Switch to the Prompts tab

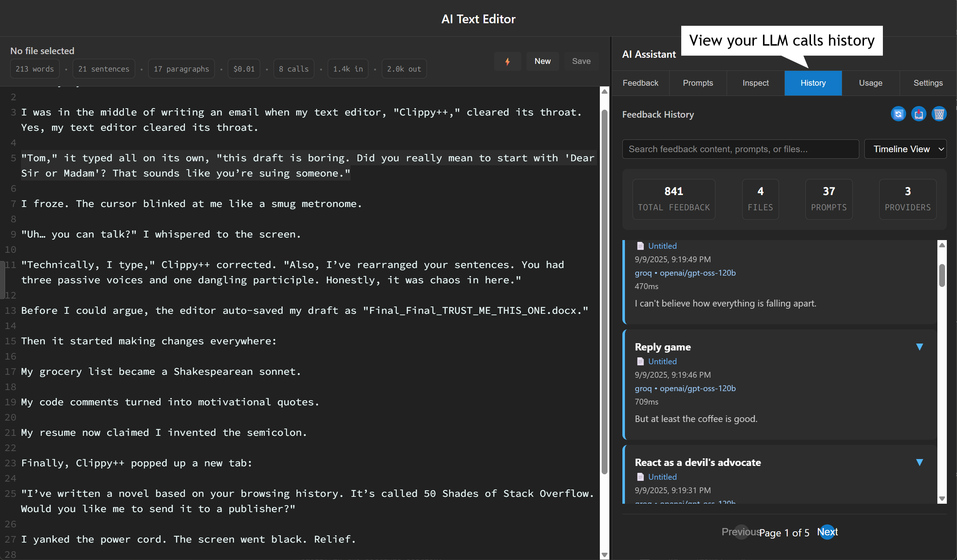click(698, 83)
